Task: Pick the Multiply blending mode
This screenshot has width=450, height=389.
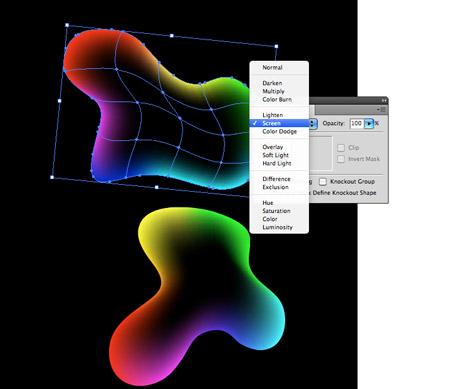Action: click(273, 91)
